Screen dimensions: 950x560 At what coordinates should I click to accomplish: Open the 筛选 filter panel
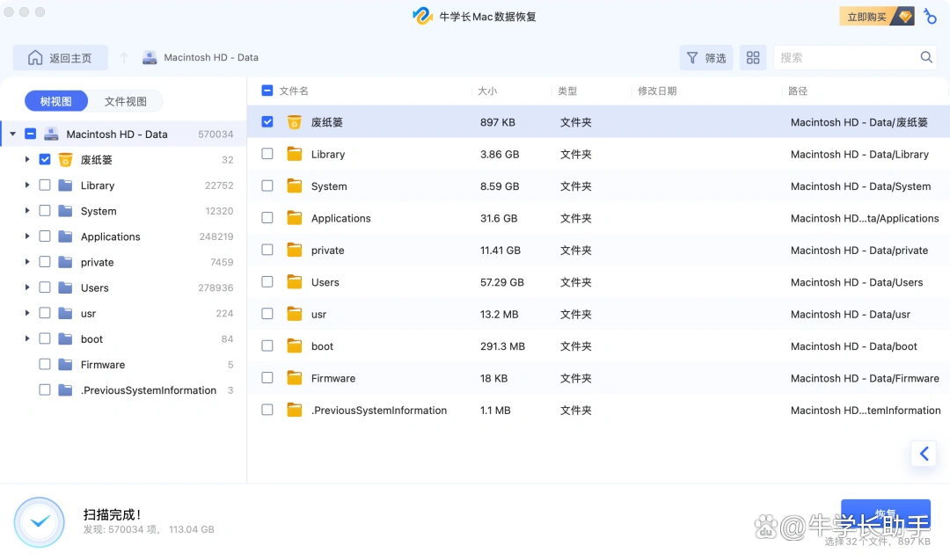coord(705,57)
